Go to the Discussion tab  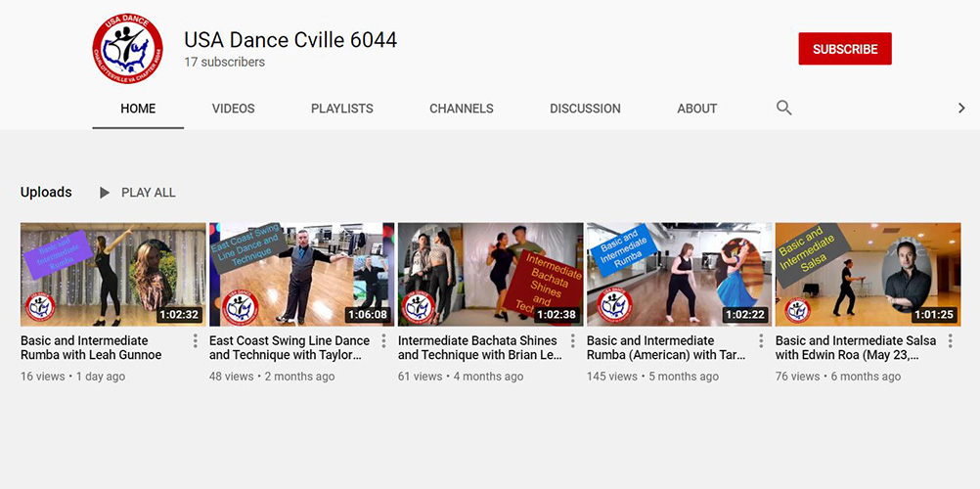[x=585, y=109]
